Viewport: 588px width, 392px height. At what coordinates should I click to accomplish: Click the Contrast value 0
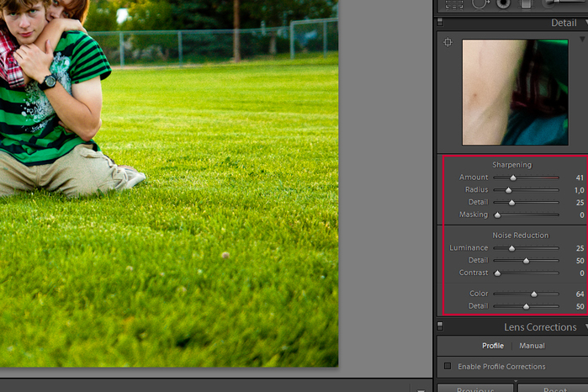click(x=581, y=273)
